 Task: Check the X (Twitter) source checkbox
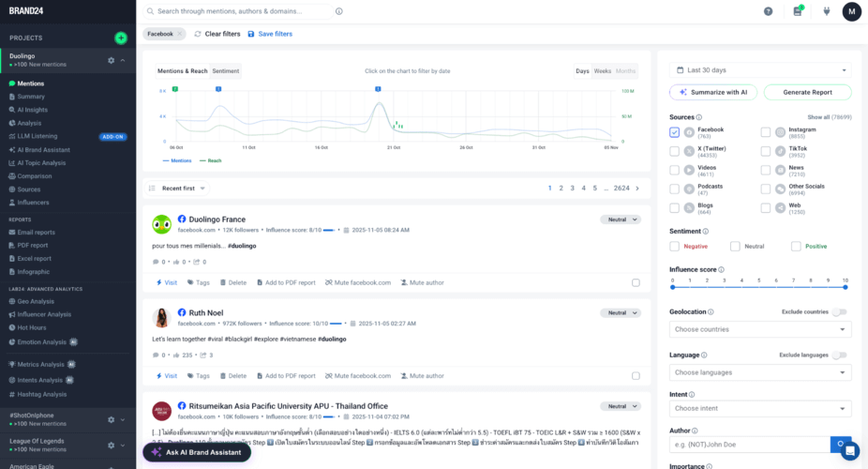click(x=674, y=151)
